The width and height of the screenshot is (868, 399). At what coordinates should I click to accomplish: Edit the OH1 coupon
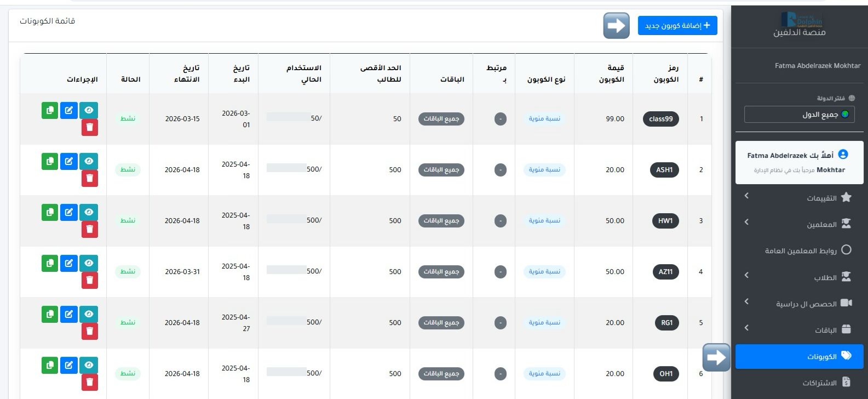69,365
